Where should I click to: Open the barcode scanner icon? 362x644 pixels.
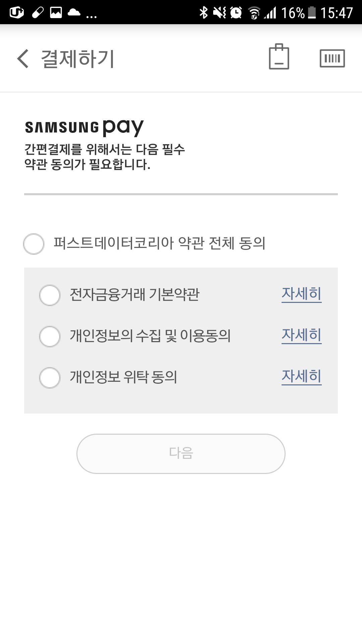coord(332,58)
